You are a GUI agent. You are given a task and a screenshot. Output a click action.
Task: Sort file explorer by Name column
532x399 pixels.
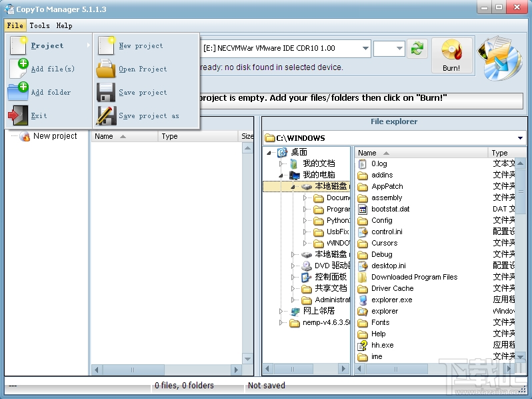pos(421,153)
